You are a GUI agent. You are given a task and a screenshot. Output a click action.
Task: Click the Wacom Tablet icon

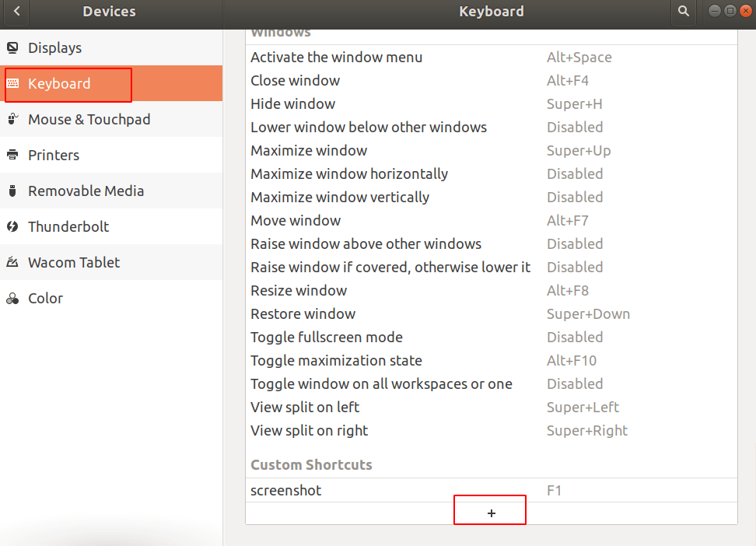[x=12, y=262]
